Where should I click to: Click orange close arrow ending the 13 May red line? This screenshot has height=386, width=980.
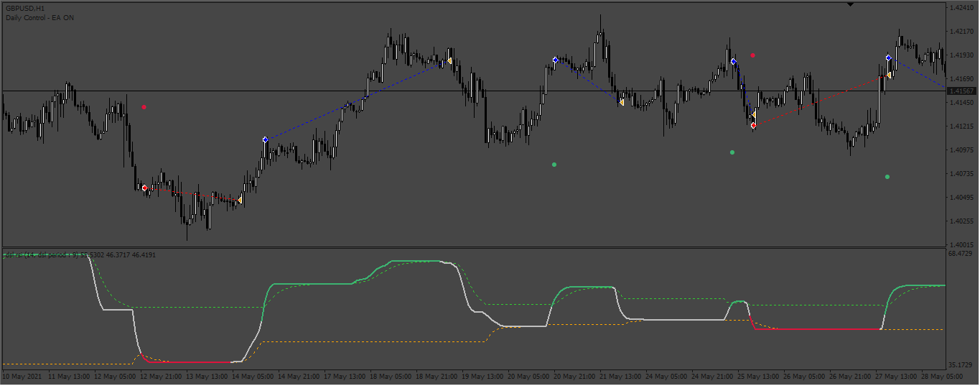coord(240,200)
